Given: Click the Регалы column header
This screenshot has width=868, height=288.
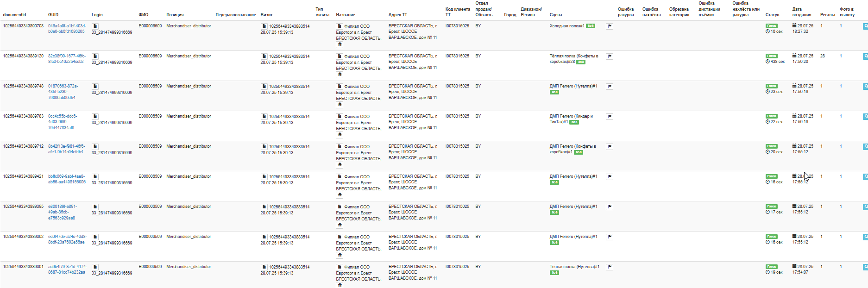Looking at the screenshot, I should pyautogui.click(x=827, y=15).
